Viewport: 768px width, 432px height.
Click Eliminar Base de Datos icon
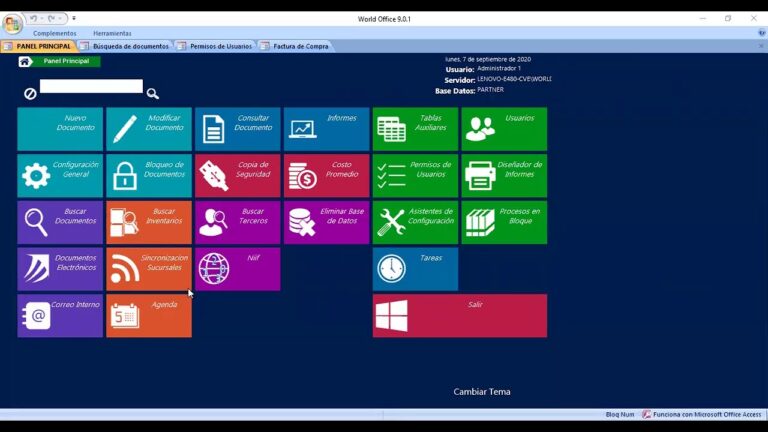(302, 222)
